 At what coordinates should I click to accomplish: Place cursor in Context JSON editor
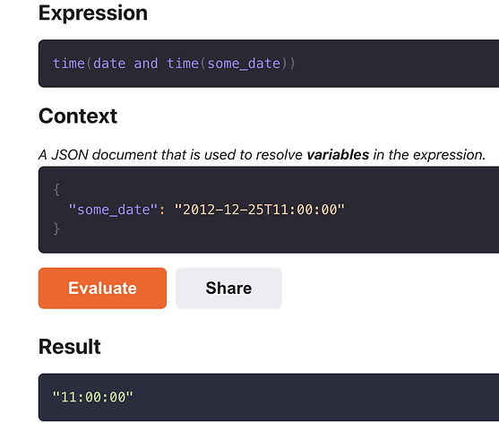click(x=269, y=210)
